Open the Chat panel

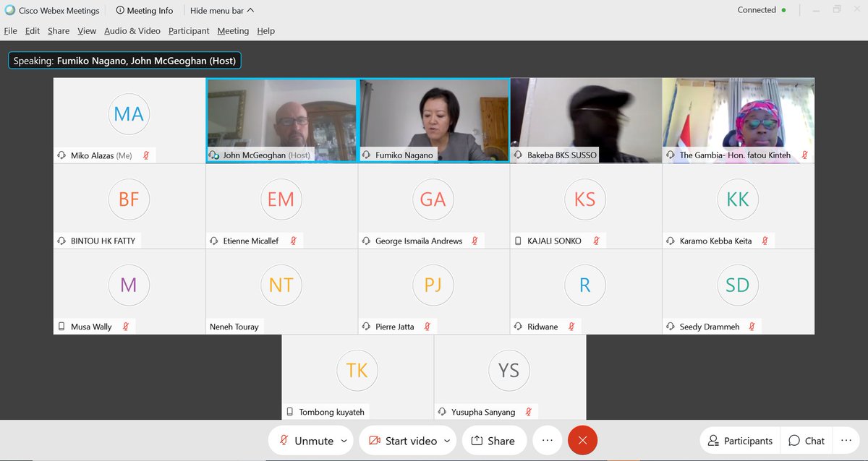click(807, 441)
